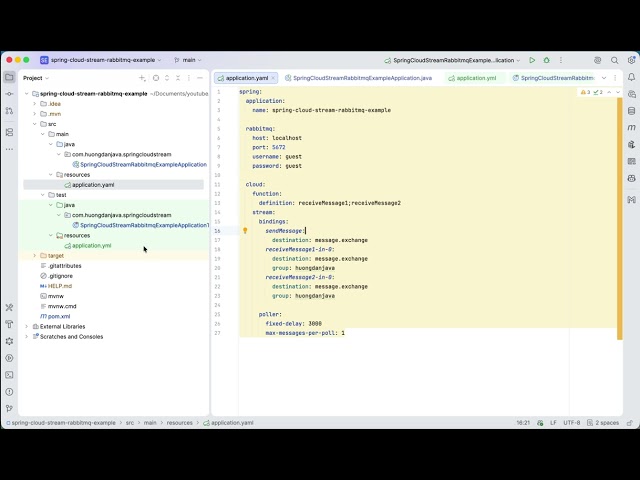
Task: Open the Structure tool window icon
Action: [x=9, y=132]
